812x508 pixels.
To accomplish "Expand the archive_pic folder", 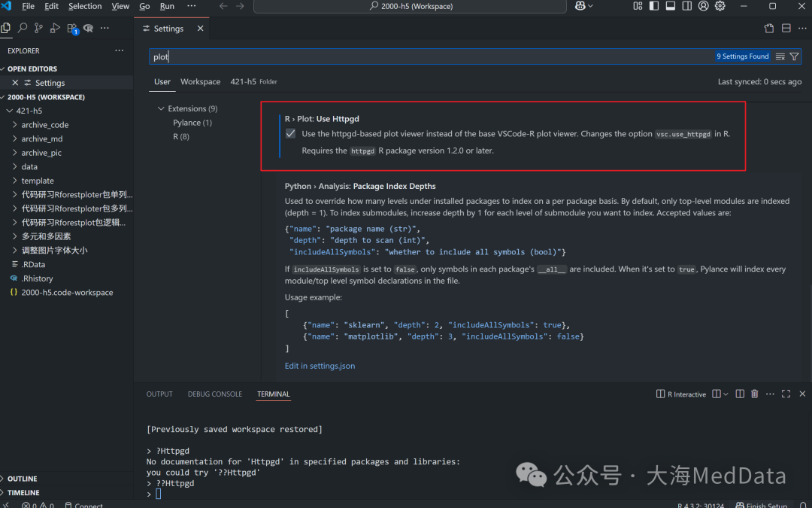I will [41, 152].
